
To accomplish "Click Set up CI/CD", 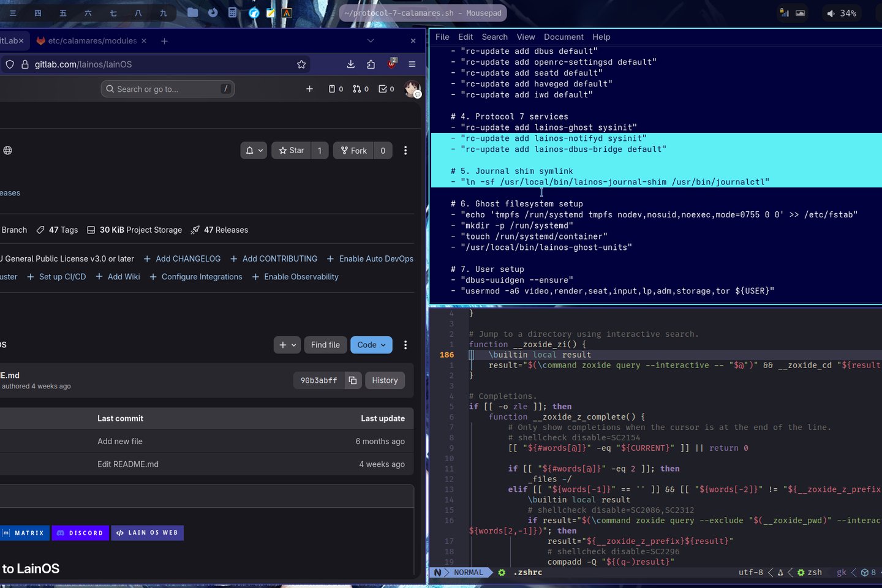I will 56,277.
